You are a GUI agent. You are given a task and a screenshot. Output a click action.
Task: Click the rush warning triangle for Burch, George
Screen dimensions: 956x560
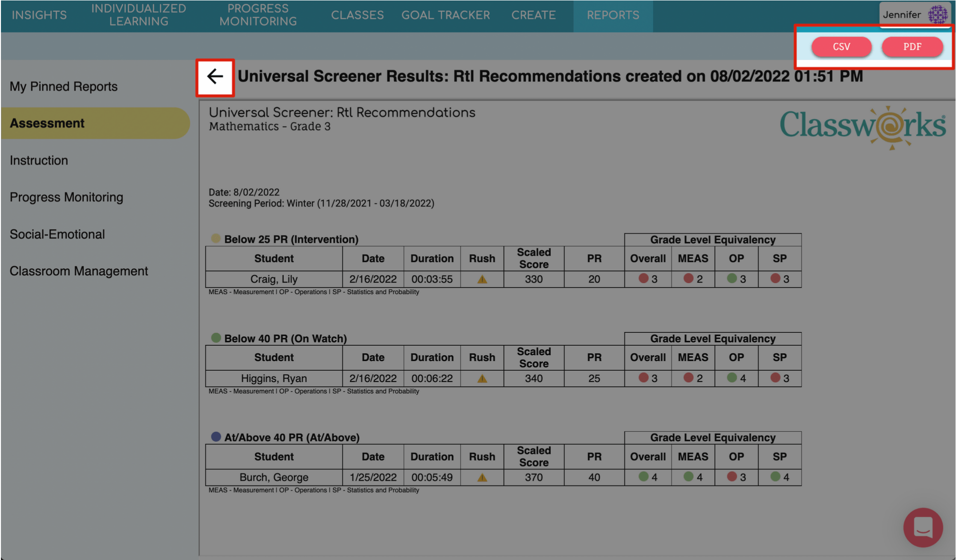click(482, 477)
